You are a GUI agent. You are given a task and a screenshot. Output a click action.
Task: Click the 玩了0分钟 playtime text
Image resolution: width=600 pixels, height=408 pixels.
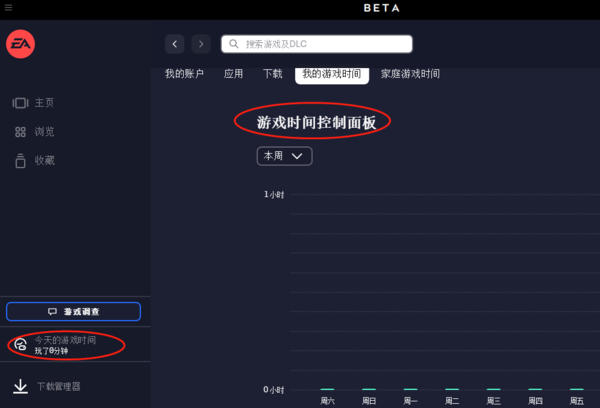pyautogui.click(x=51, y=351)
